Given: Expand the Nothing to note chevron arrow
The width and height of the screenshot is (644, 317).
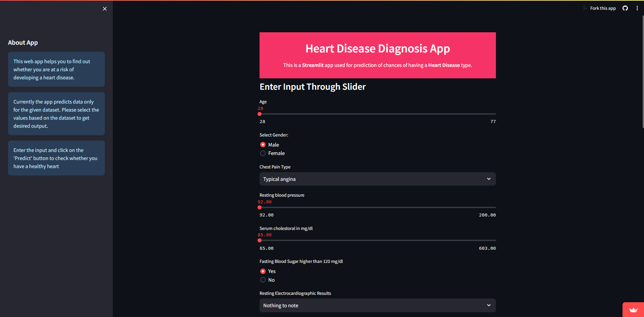Looking at the screenshot, I should pos(489,305).
